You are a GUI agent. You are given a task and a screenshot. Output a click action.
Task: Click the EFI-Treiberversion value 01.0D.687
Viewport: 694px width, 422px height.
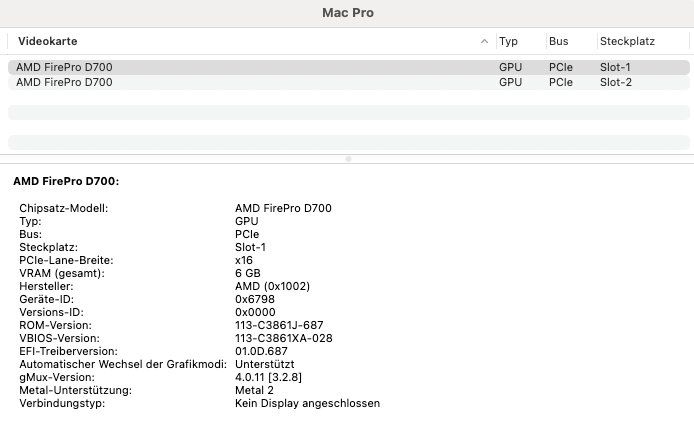tap(261, 351)
